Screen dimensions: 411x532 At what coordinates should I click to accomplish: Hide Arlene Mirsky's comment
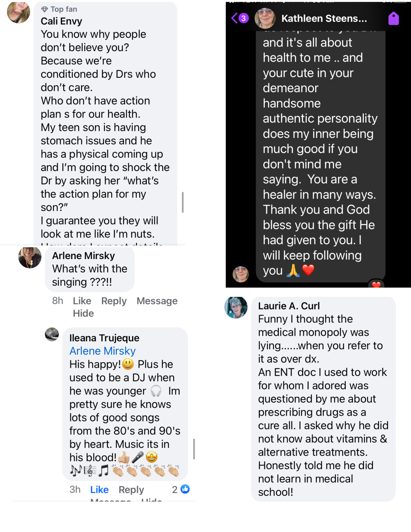[x=83, y=313]
